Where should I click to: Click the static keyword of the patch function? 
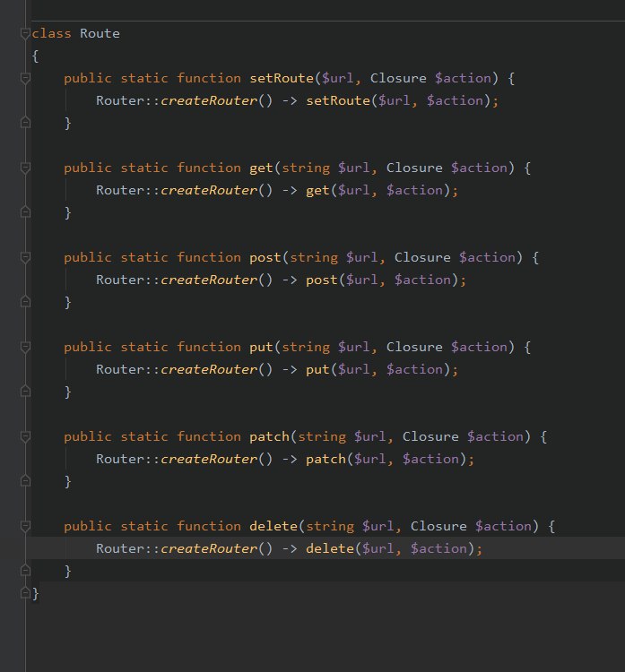pyautogui.click(x=144, y=436)
